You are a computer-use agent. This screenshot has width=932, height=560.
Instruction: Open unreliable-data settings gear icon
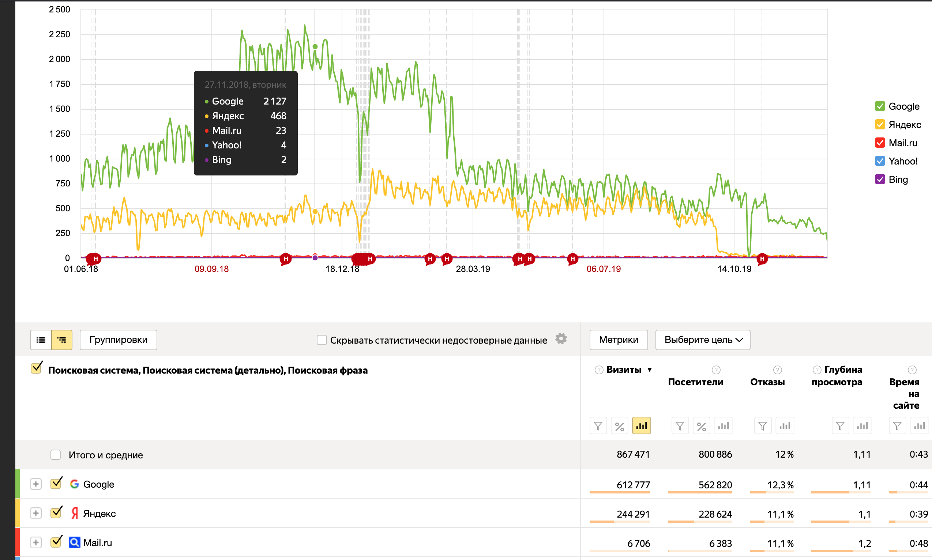[561, 339]
